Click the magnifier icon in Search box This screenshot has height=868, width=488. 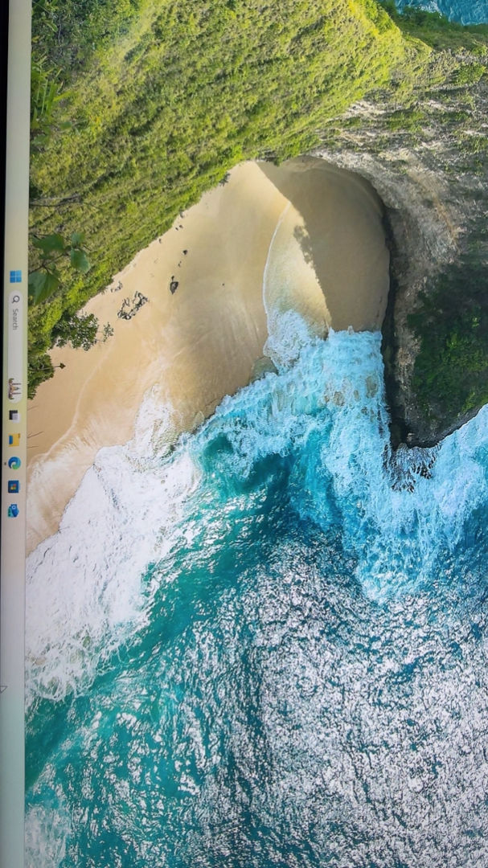[x=15, y=300]
